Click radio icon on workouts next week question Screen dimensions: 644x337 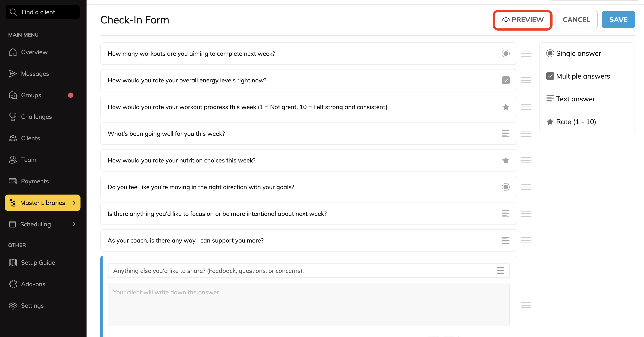point(506,54)
